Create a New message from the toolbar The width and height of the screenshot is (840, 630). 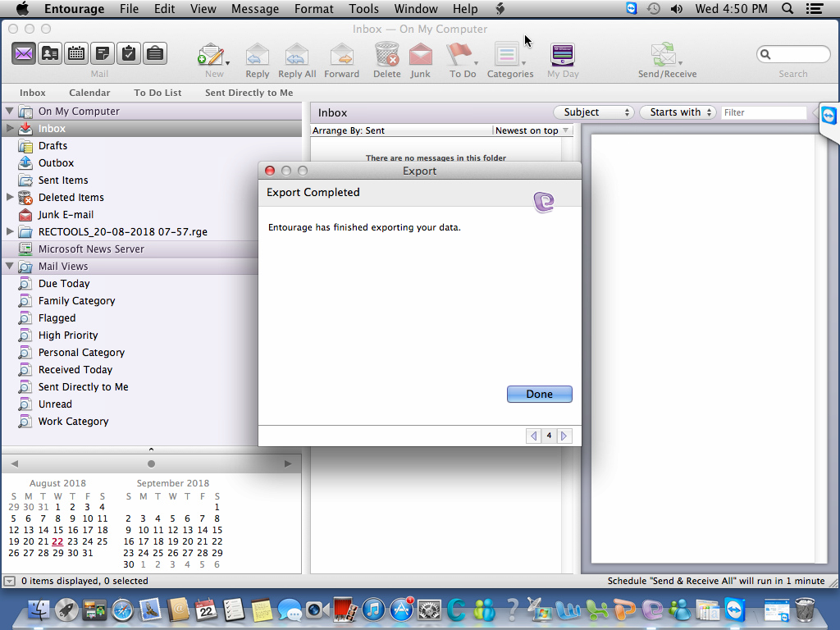point(212,54)
